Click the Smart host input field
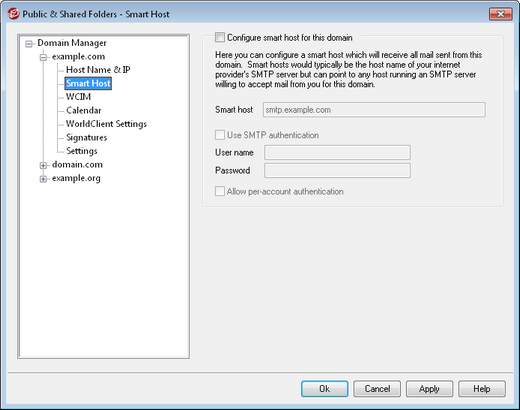 coord(374,110)
